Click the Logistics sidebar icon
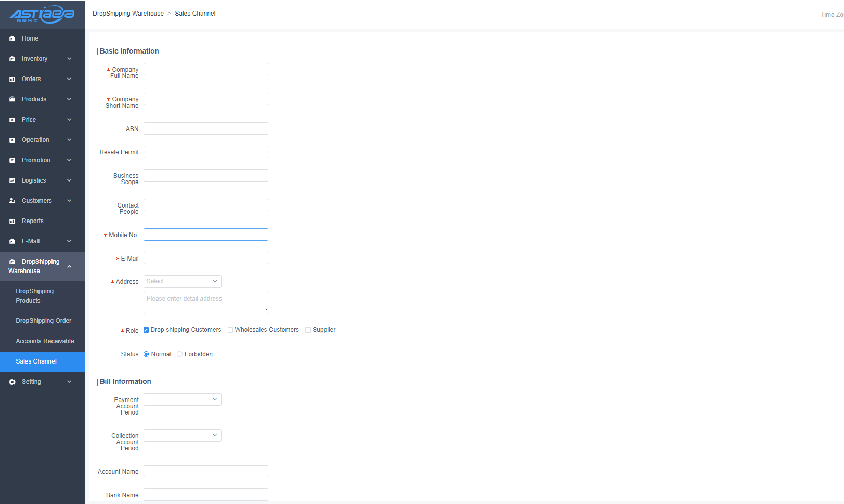This screenshot has height=504, width=844. coord(12,180)
